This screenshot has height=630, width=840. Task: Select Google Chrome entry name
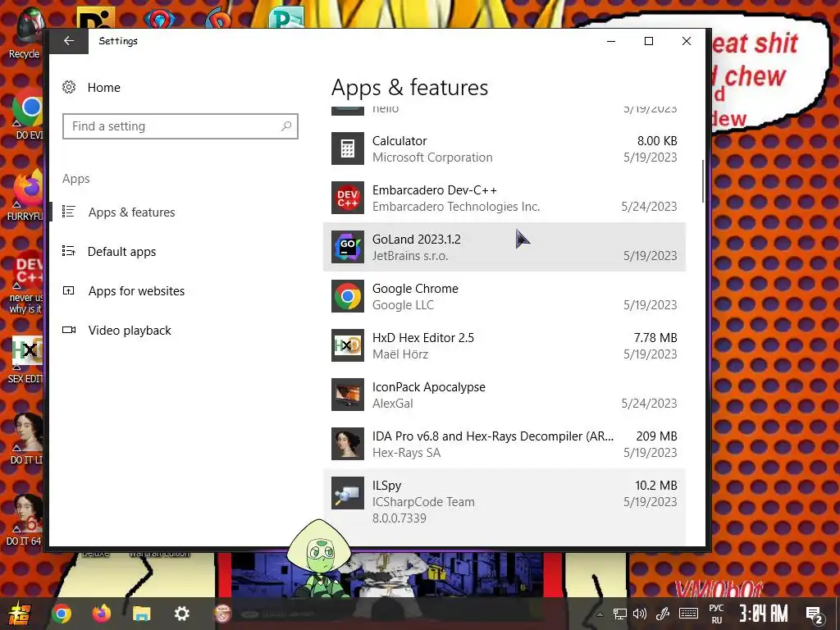pyautogui.click(x=415, y=289)
